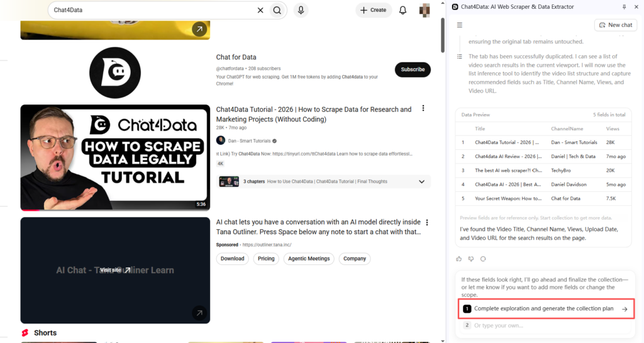Click the Daniel Davidson channel cell

[x=569, y=184]
